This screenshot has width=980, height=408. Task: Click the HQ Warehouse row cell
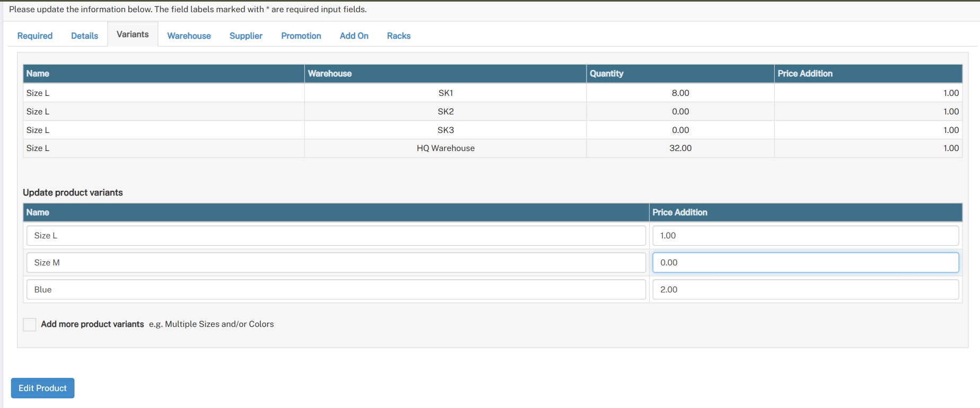click(445, 148)
